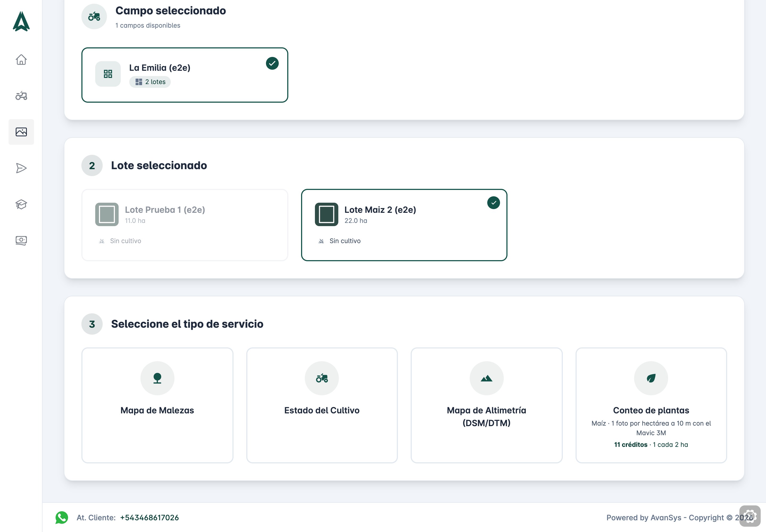Choose the Mapa de Malezas service

[157, 405]
